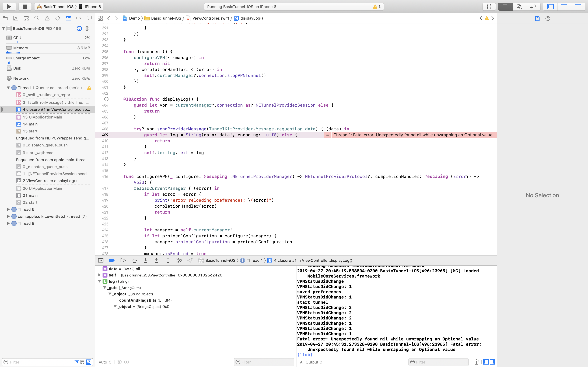The width and height of the screenshot is (588, 367).
Task: Click the Simulate Location arrow icon
Action: click(x=190, y=260)
